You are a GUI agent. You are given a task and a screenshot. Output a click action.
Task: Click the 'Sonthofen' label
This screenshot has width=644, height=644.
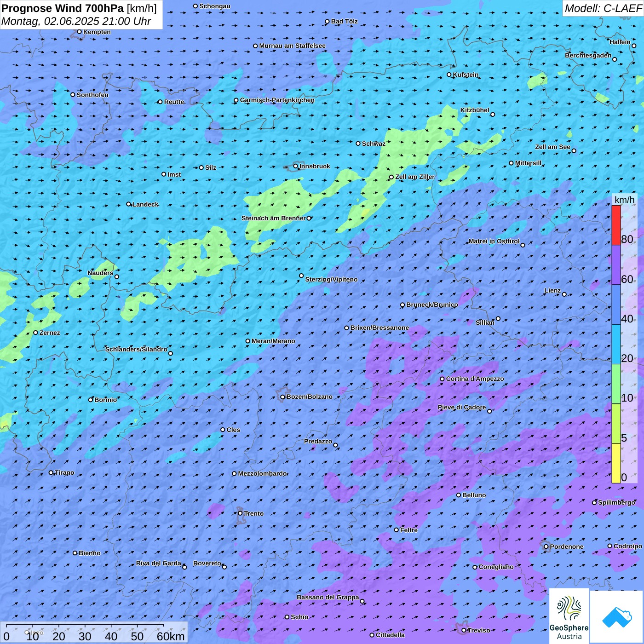coord(92,95)
